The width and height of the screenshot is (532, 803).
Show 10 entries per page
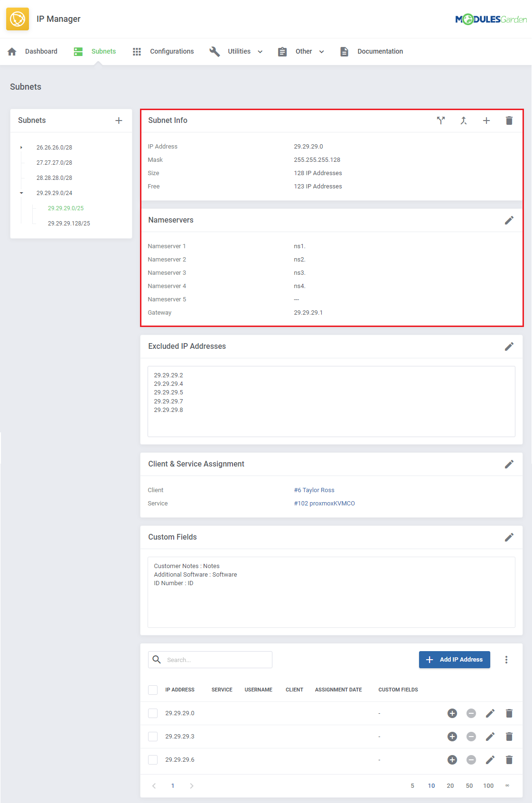(431, 786)
